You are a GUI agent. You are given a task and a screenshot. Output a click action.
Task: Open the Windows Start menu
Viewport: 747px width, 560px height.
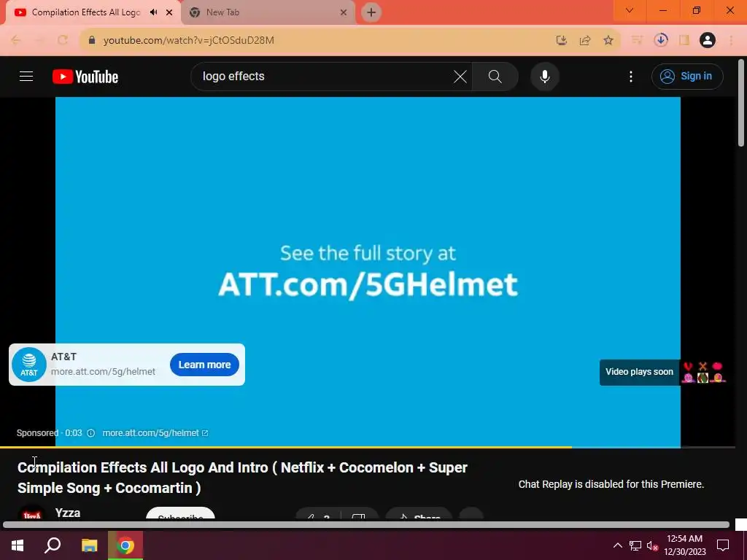coord(18,545)
